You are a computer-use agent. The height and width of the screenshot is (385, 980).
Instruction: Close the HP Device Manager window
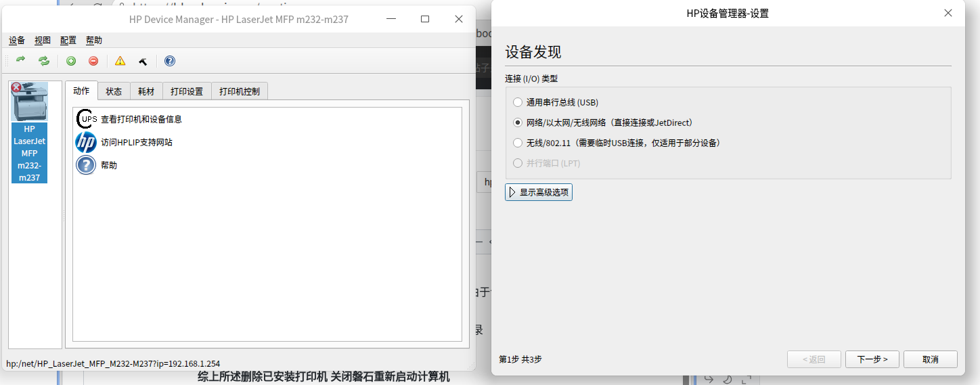(x=459, y=19)
